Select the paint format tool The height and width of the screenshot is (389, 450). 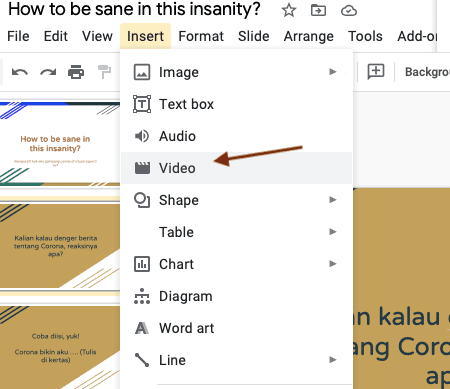pyautogui.click(x=104, y=72)
